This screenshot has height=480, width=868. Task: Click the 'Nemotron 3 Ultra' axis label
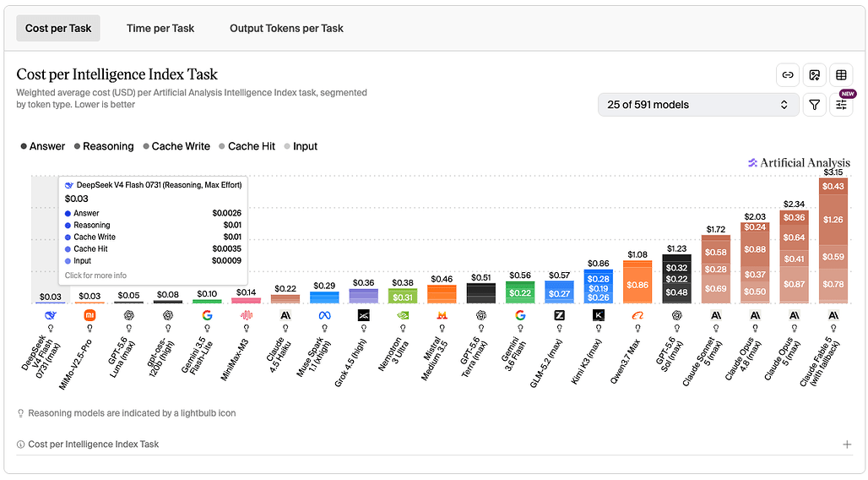tap(395, 354)
